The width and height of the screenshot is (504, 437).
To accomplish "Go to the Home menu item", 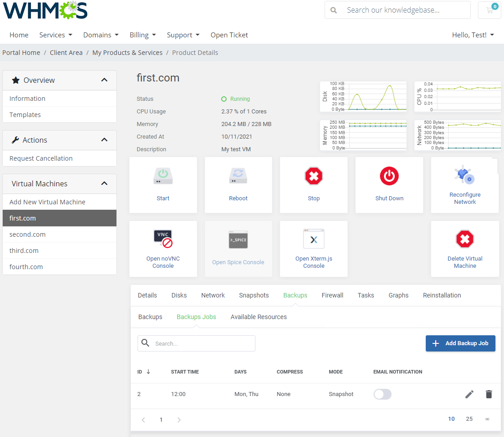I will tap(19, 35).
